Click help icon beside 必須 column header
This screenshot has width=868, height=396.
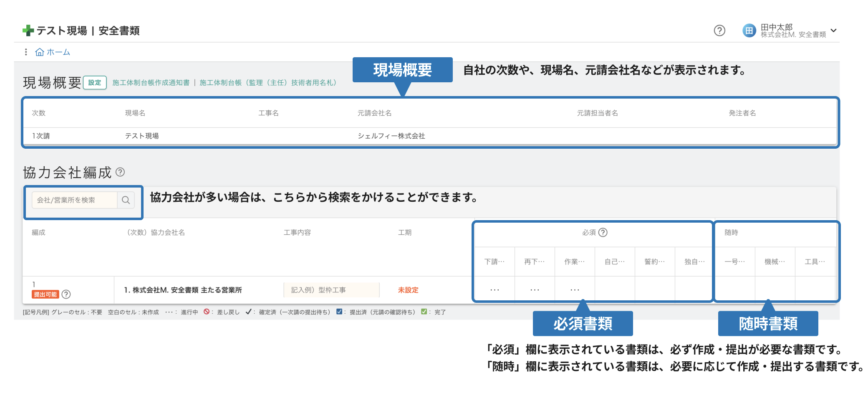(x=603, y=232)
